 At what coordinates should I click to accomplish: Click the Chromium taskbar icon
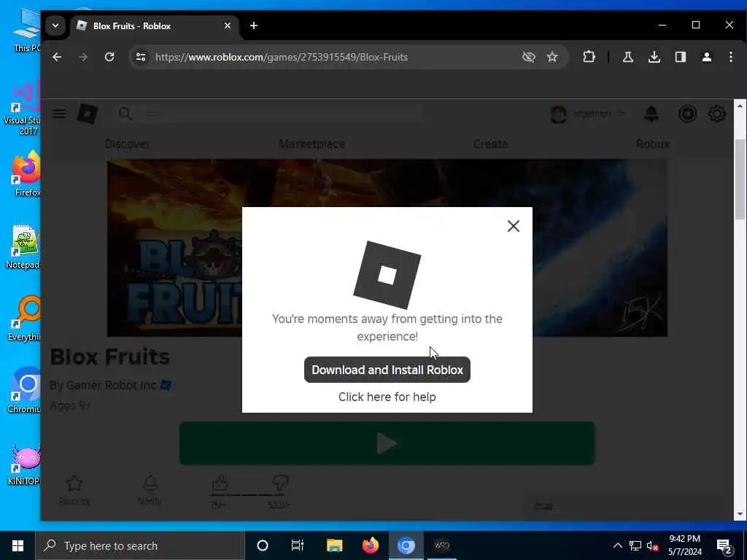406,545
